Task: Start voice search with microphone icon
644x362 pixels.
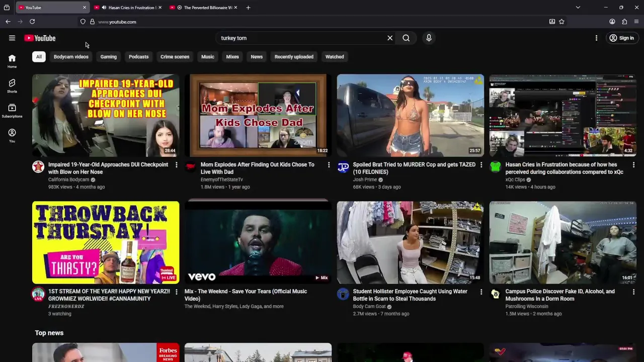Action: [429, 38]
